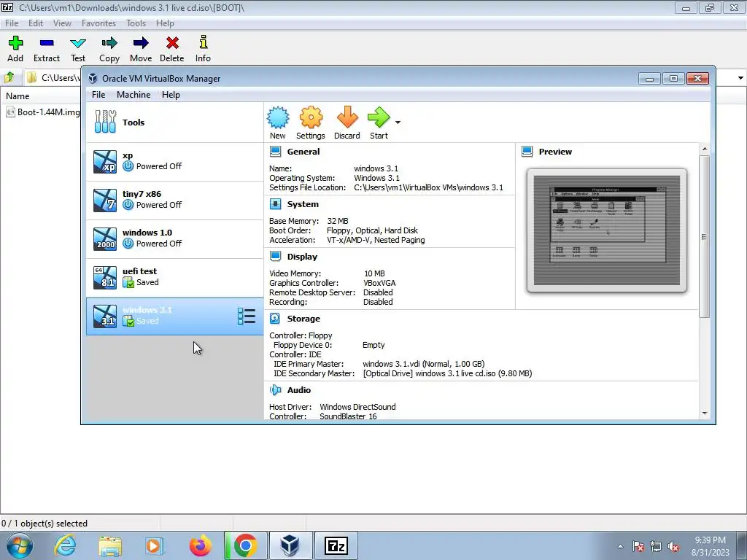Open VirtualBox Machine menu
Image resolution: width=747 pixels, height=560 pixels.
point(133,95)
